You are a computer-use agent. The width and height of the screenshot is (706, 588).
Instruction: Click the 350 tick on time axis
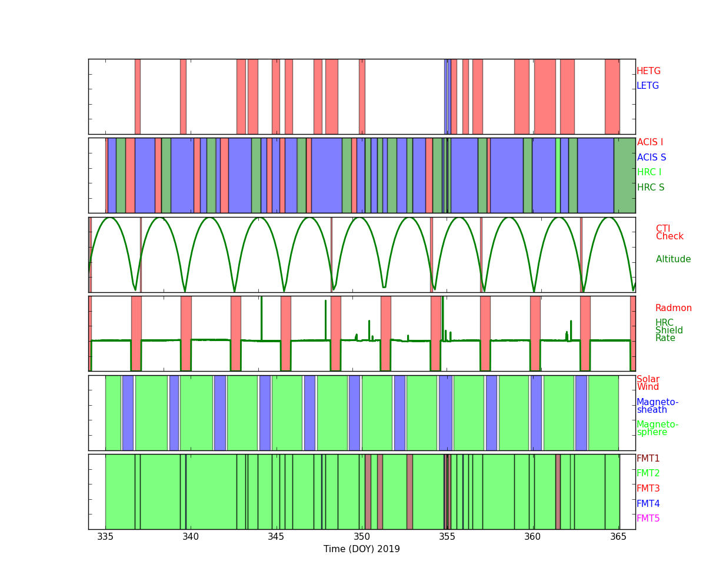(x=362, y=537)
